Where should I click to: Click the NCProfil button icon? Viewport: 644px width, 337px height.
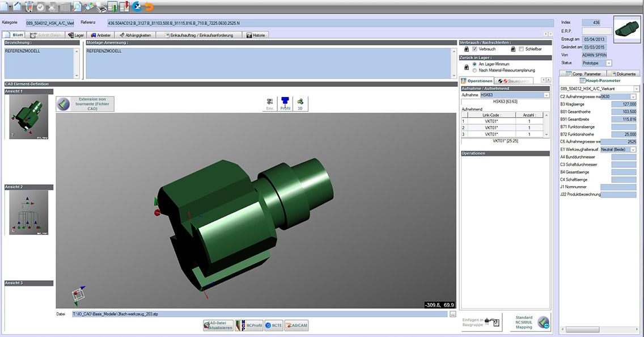pos(249,325)
